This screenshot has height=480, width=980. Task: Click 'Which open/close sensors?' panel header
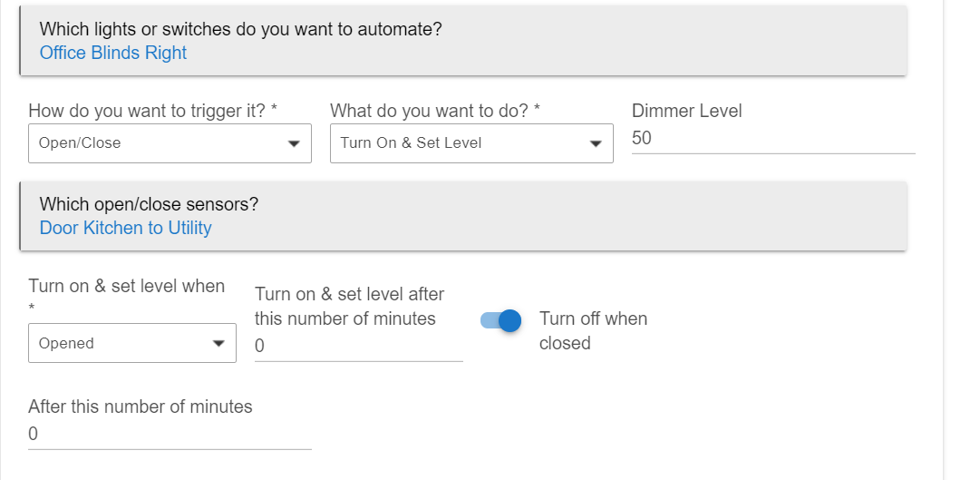[x=149, y=204]
